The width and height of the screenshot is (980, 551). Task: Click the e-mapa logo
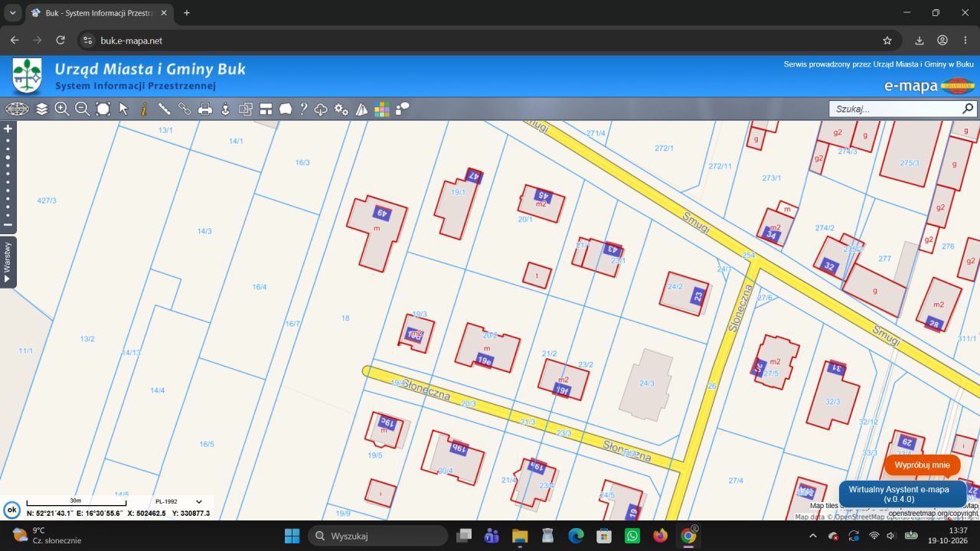(x=929, y=86)
